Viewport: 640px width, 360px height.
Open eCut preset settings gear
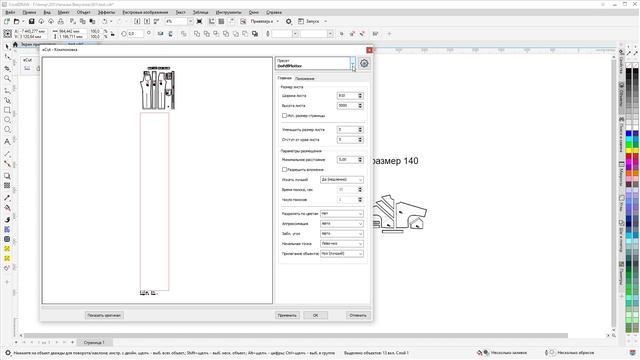pos(364,63)
